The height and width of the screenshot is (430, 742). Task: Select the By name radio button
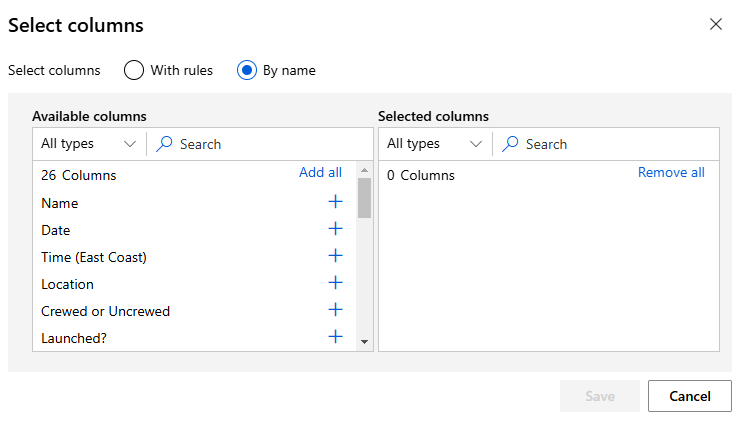(247, 70)
